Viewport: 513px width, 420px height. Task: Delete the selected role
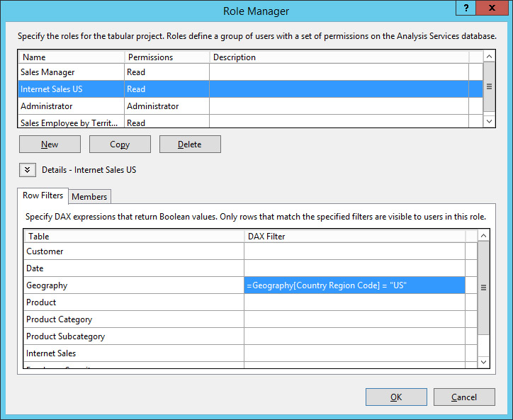tap(190, 144)
